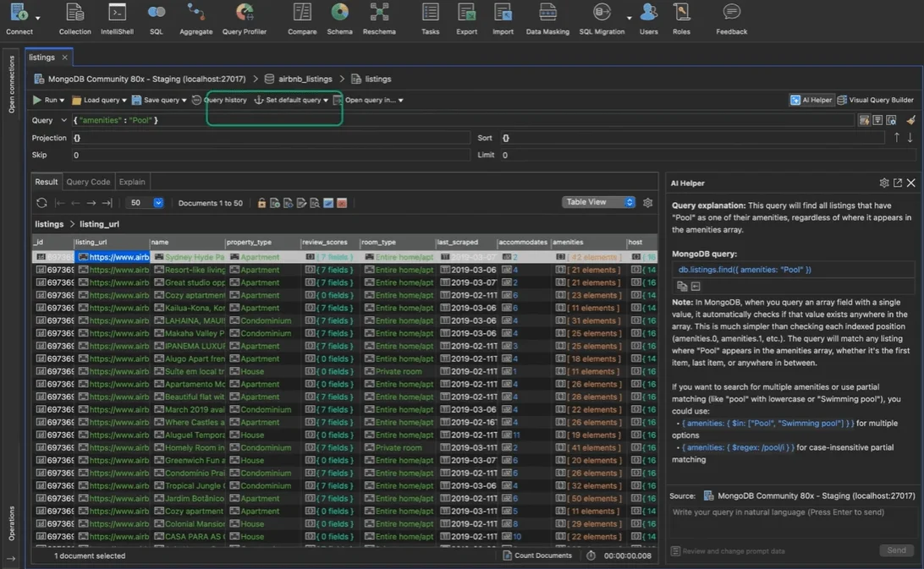This screenshot has height=569, width=924.
Task: Open the Tasks manager
Action: point(430,19)
